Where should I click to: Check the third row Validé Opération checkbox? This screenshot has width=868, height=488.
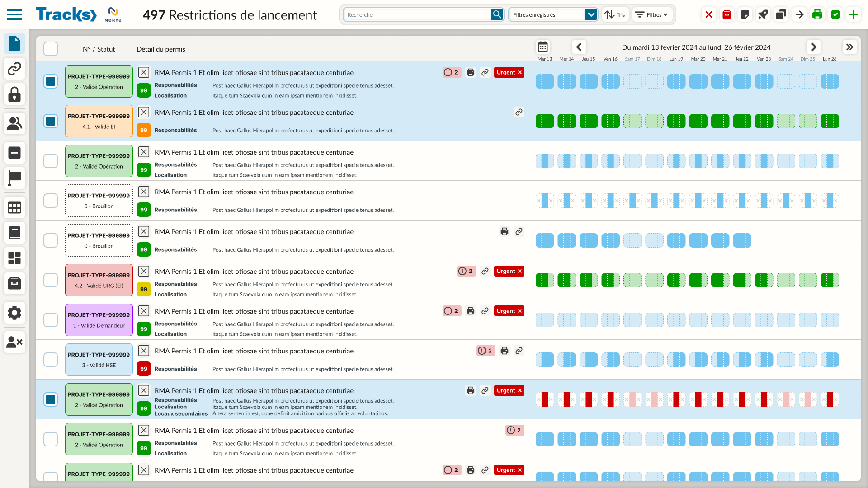51,161
